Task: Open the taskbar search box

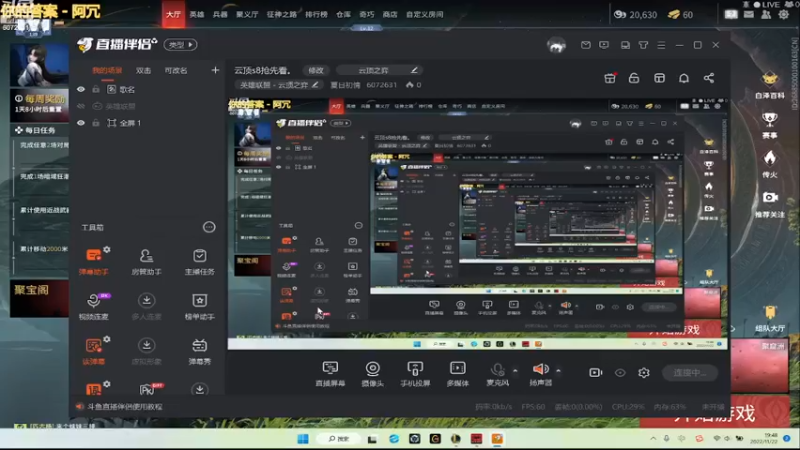Action: (x=339, y=439)
